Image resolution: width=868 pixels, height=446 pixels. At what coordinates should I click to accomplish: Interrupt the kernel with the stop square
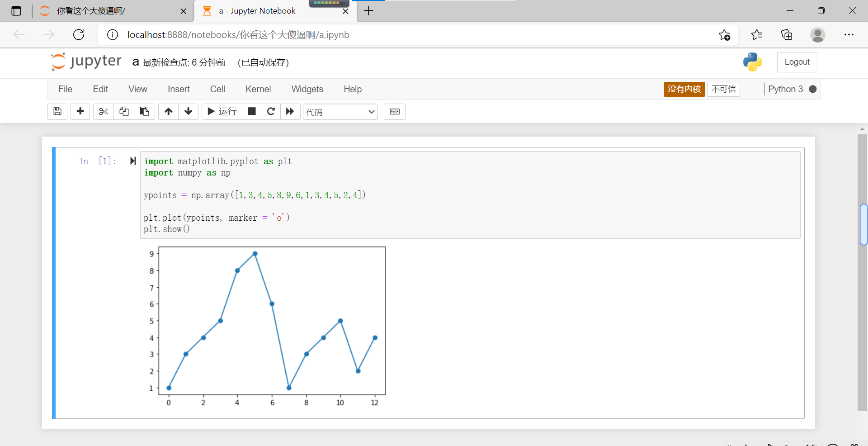(x=252, y=111)
